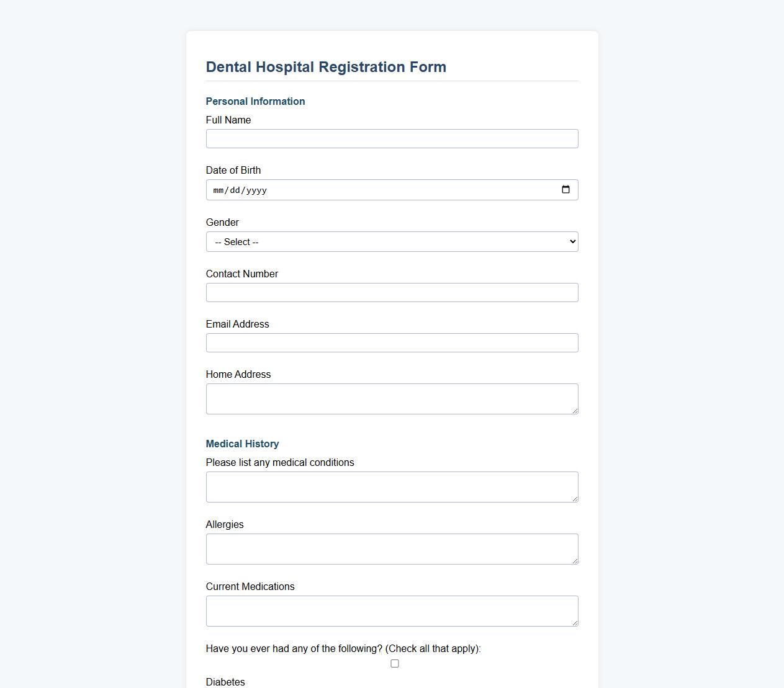Click the medical conditions text area
The height and width of the screenshot is (688, 784).
392,486
